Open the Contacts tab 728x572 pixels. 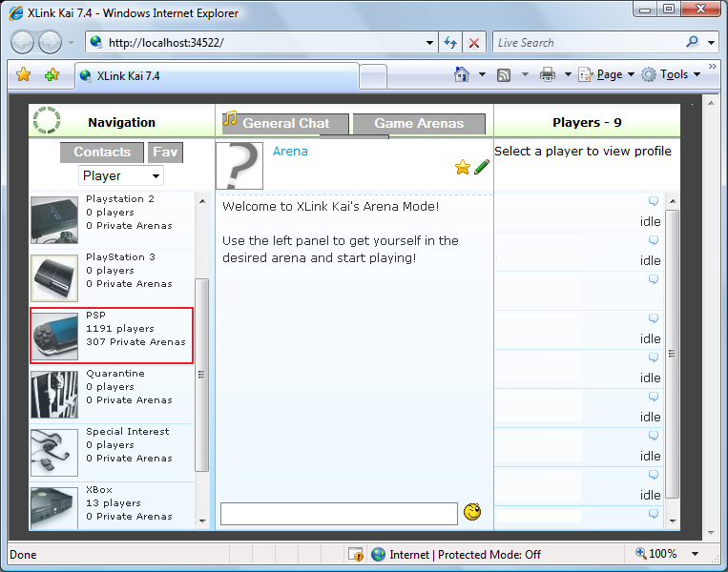click(102, 153)
